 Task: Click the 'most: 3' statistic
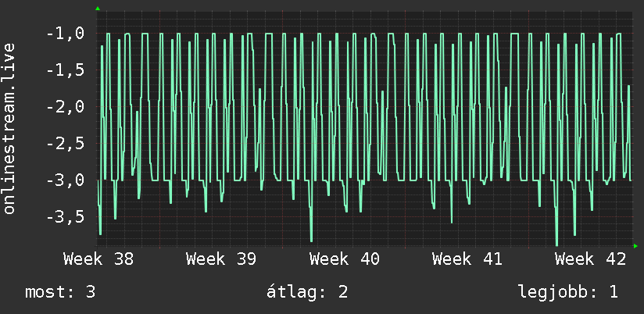coord(60,292)
